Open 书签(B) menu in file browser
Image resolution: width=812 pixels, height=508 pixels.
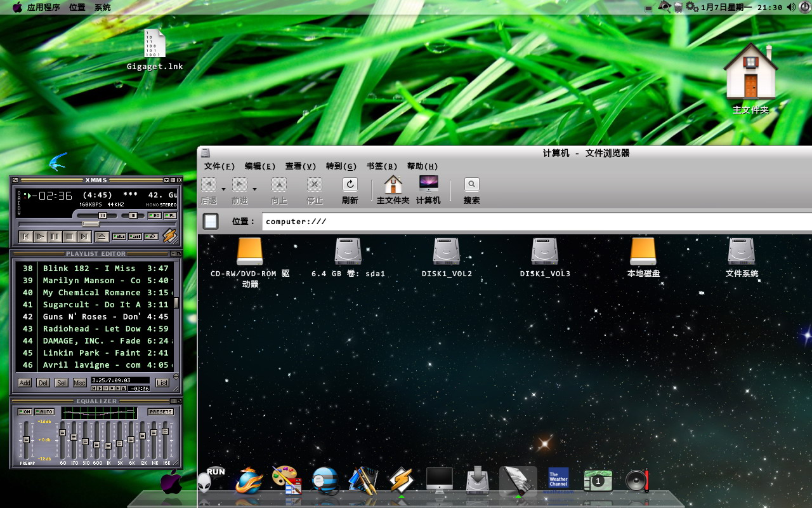pyautogui.click(x=382, y=166)
